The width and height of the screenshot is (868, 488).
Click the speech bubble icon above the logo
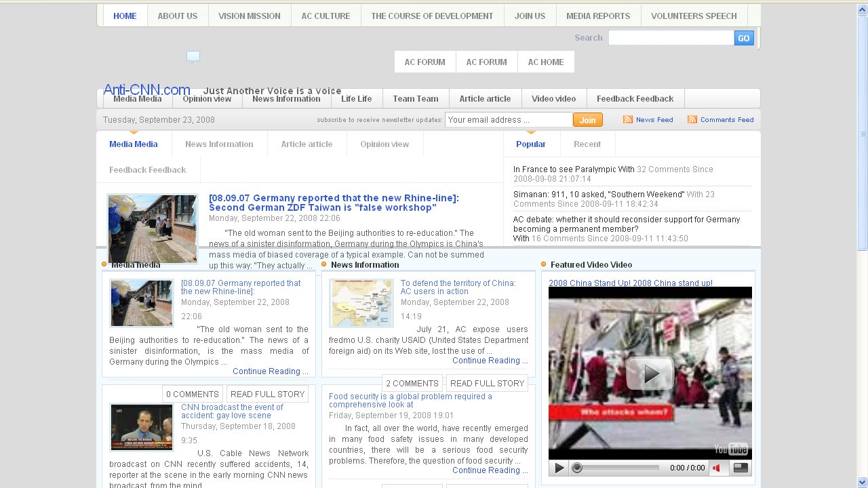pyautogui.click(x=193, y=57)
